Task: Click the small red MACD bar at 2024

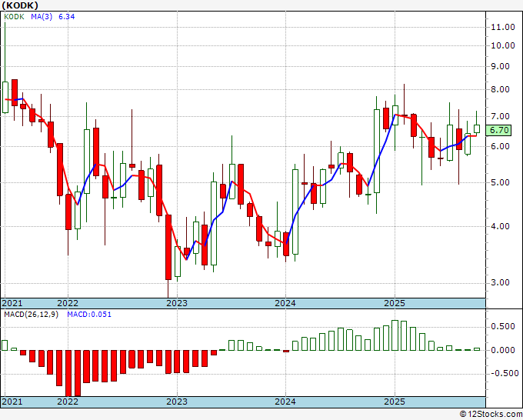Action: pos(286,351)
